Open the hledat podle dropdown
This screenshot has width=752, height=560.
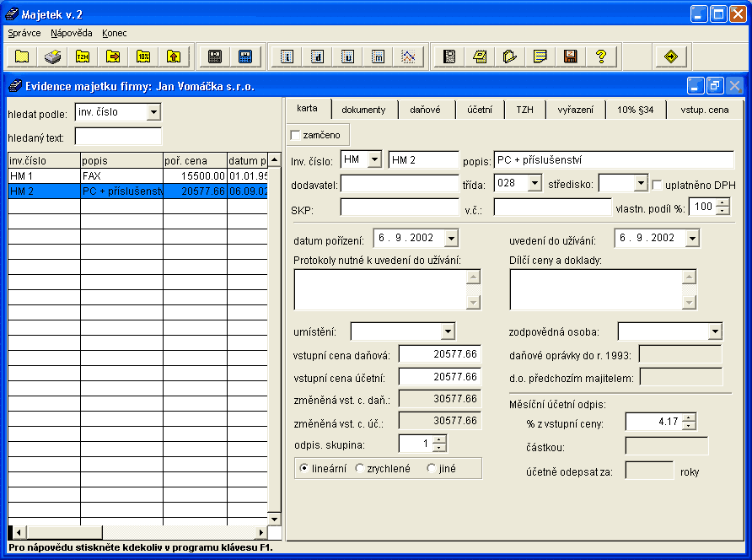pos(153,112)
